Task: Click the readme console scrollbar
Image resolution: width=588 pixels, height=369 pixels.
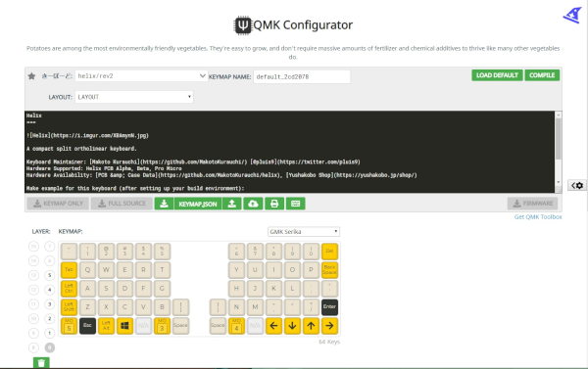Action: pos(559,139)
